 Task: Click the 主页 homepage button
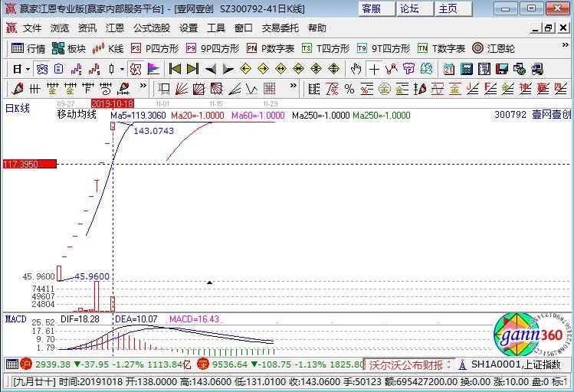pyautogui.click(x=454, y=8)
